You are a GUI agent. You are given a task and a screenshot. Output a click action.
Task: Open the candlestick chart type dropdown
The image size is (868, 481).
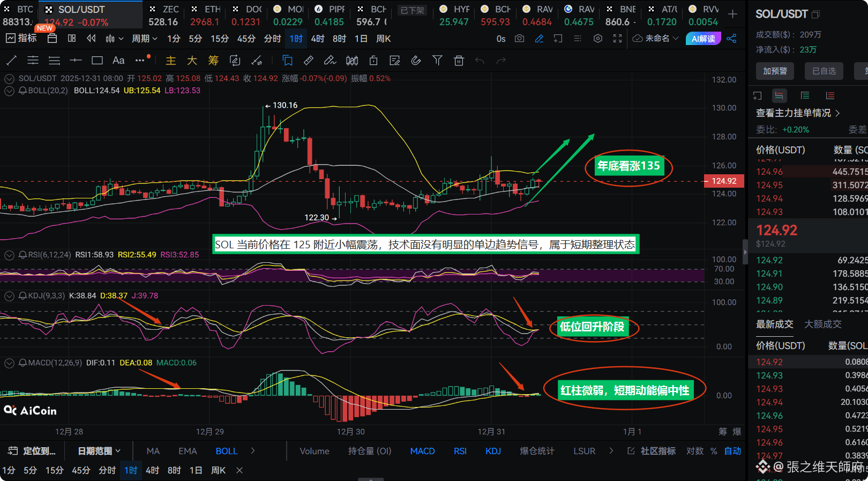click(115, 39)
